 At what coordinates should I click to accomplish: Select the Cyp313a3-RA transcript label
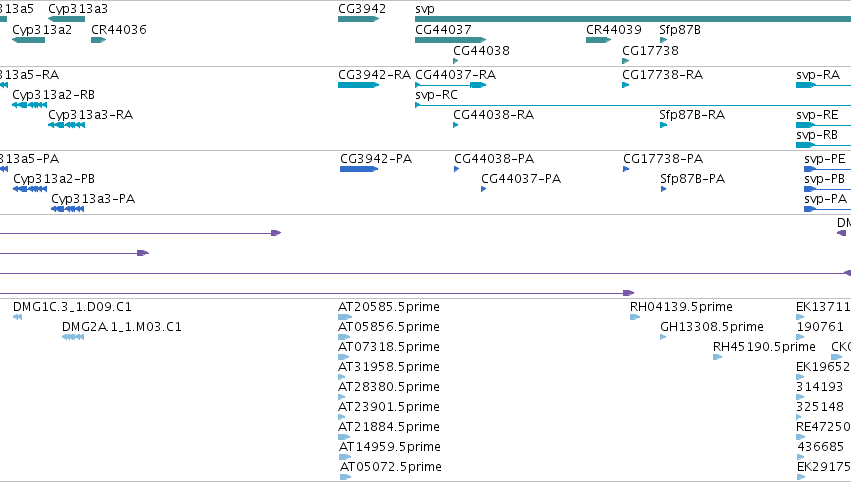click(x=91, y=115)
